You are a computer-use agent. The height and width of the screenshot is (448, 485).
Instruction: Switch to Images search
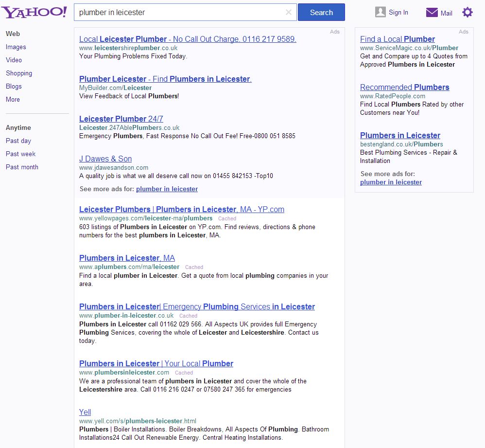click(16, 47)
